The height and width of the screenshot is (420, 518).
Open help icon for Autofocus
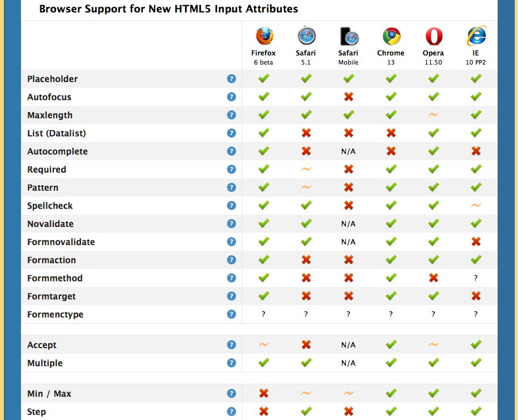[x=232, y=97]
